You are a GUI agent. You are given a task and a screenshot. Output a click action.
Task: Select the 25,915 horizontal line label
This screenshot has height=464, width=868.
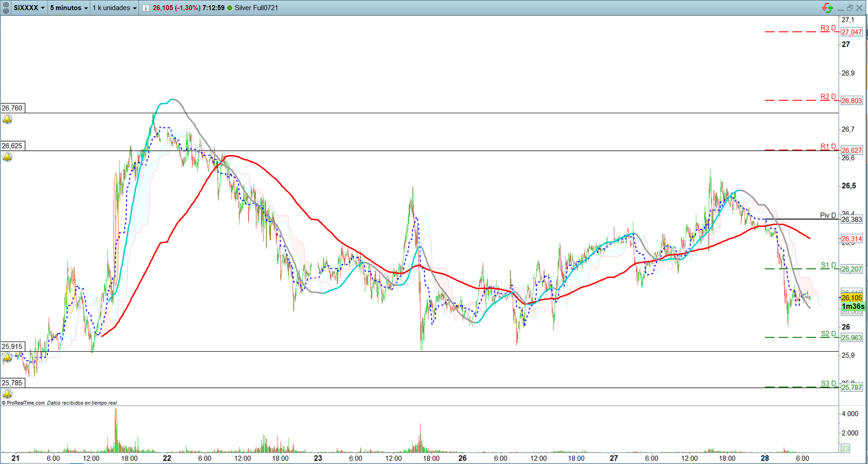click(13, 347)
